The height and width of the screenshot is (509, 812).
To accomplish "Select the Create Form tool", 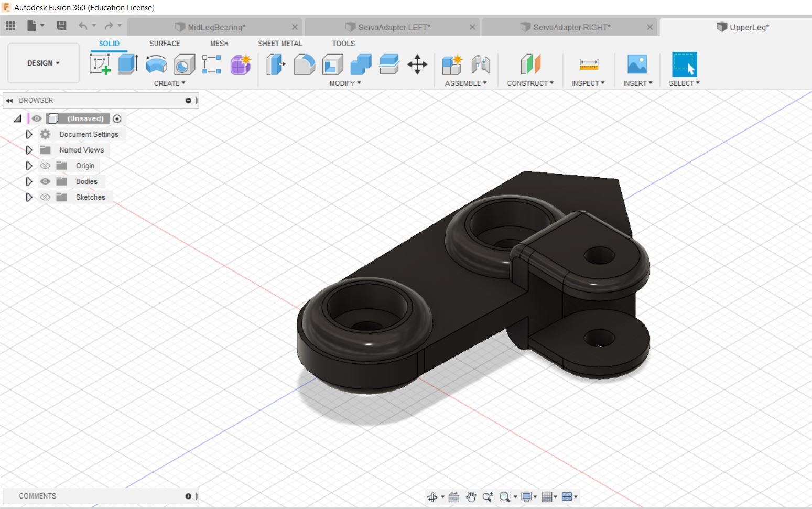I will (240, 64).
